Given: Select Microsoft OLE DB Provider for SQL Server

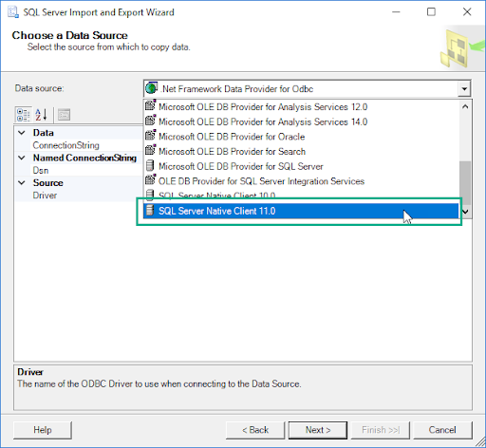Looking at the screenshot, I should [301, 166].
